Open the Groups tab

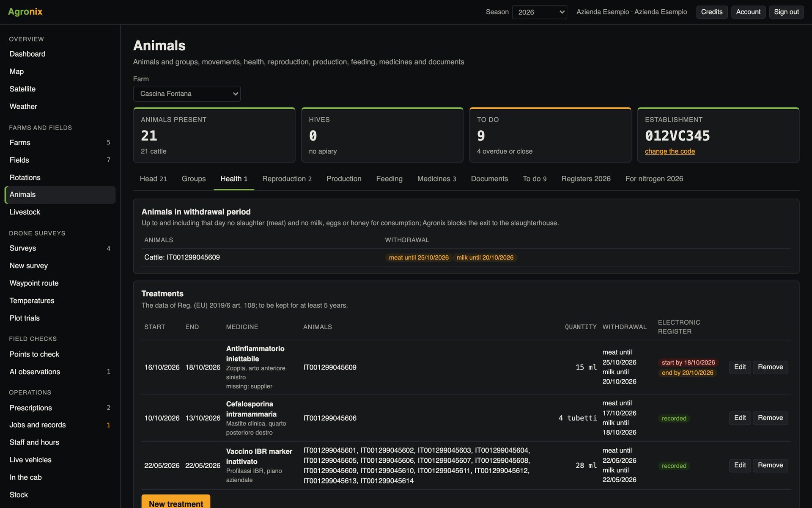tap(194, 179)
